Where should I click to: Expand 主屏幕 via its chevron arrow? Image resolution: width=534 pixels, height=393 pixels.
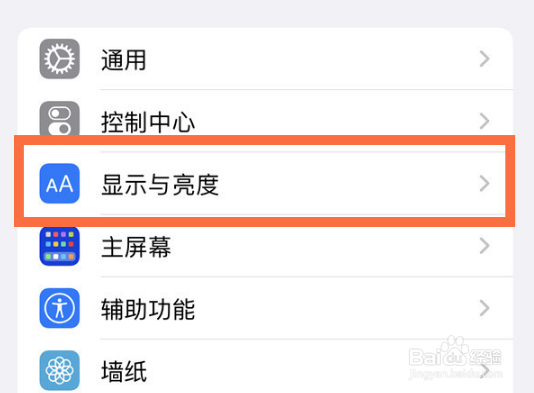[485, 246]
